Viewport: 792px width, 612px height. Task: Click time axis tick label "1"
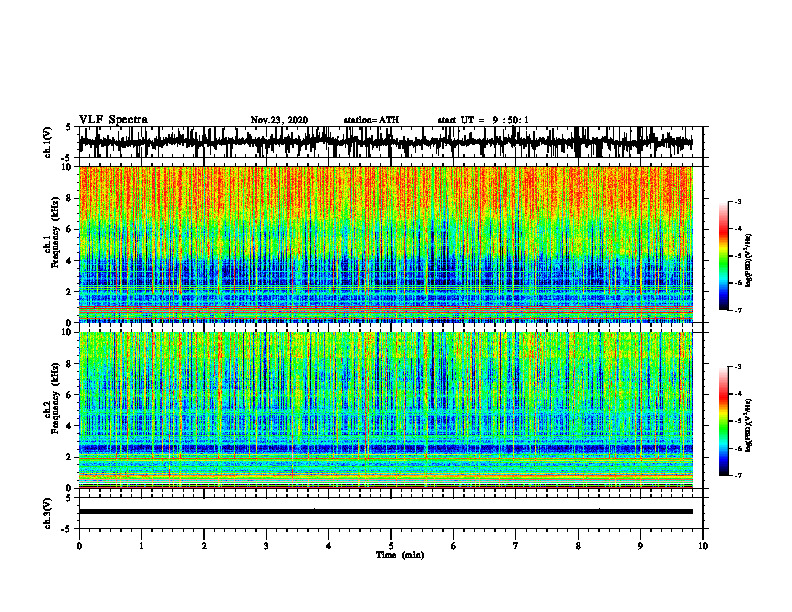click(x=141, y=546)
